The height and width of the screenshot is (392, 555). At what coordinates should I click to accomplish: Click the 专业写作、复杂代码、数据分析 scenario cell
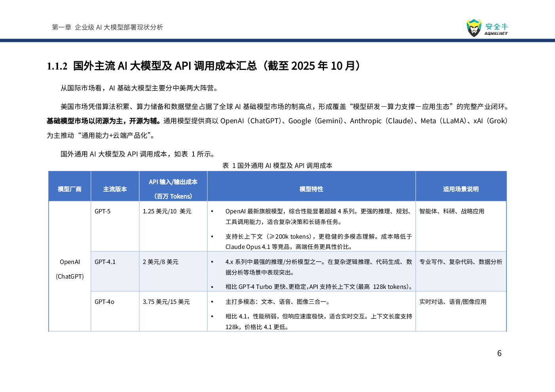point(460,262)
